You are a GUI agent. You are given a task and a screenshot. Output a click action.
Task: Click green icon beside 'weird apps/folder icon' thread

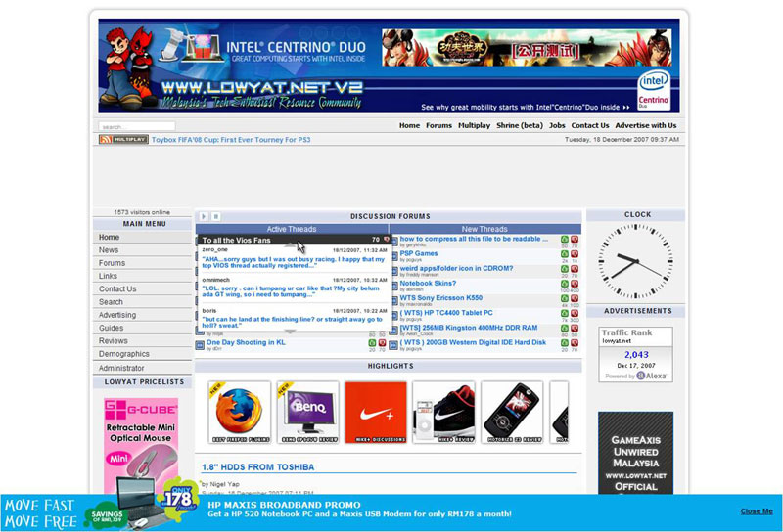coord(565,269)
